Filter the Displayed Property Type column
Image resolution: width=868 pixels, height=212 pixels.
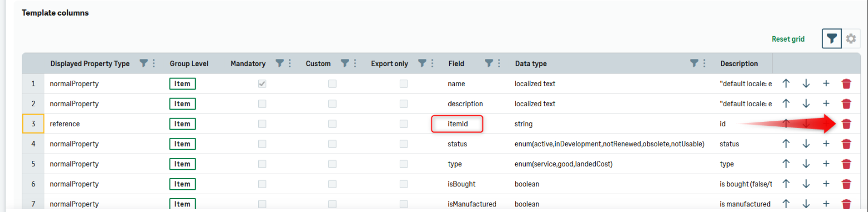[x=143, y=63]
